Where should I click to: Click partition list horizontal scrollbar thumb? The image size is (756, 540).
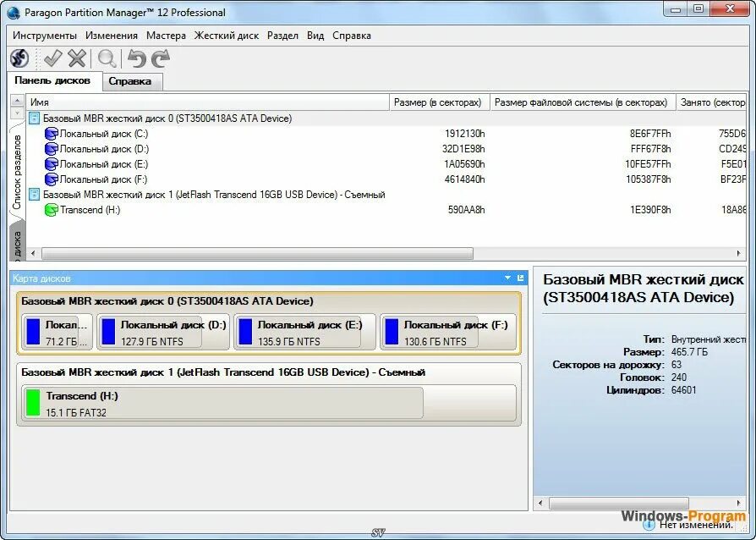coord(257,253)
